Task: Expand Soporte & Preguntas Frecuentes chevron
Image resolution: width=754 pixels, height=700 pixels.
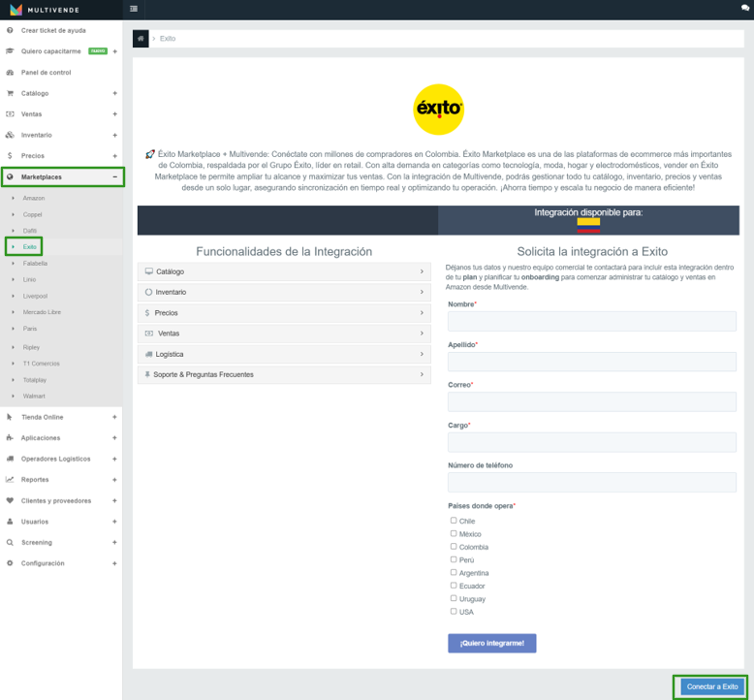Action: pos(422,375)
